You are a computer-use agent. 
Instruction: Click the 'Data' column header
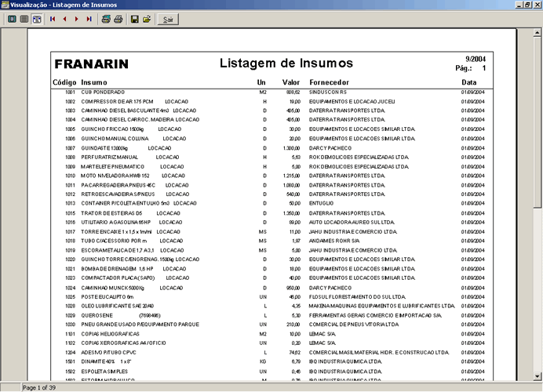(469, 82)
